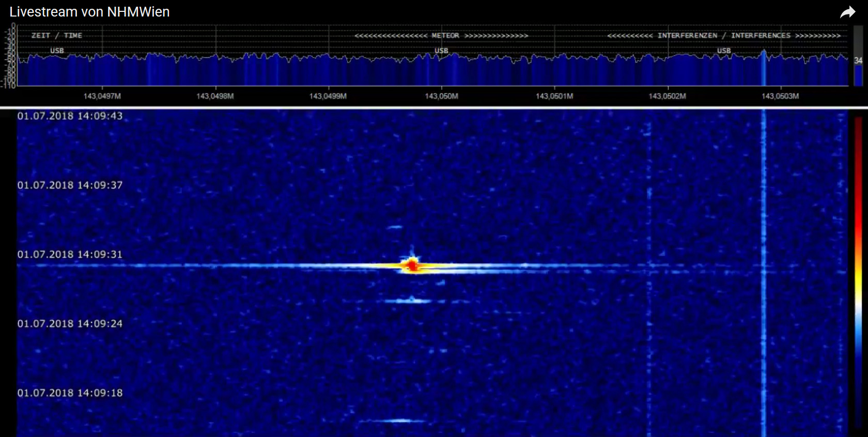Click the USB marker under INTERFERENZEN label
Screen dimensions: 868x437
point(724,51)
